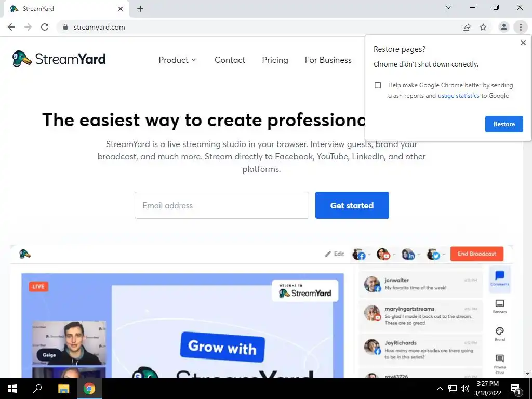Image resolution: width=532 pixels, height=399 pixels.
Task: Check the send crash reports checkbox
Action: [x=378, y=85]
